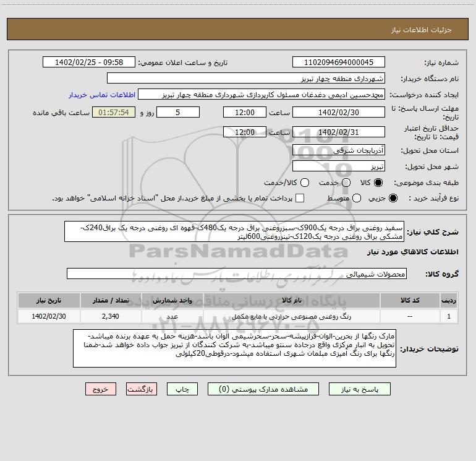Click the response deadline time 12:00 field

pos(245,112)
